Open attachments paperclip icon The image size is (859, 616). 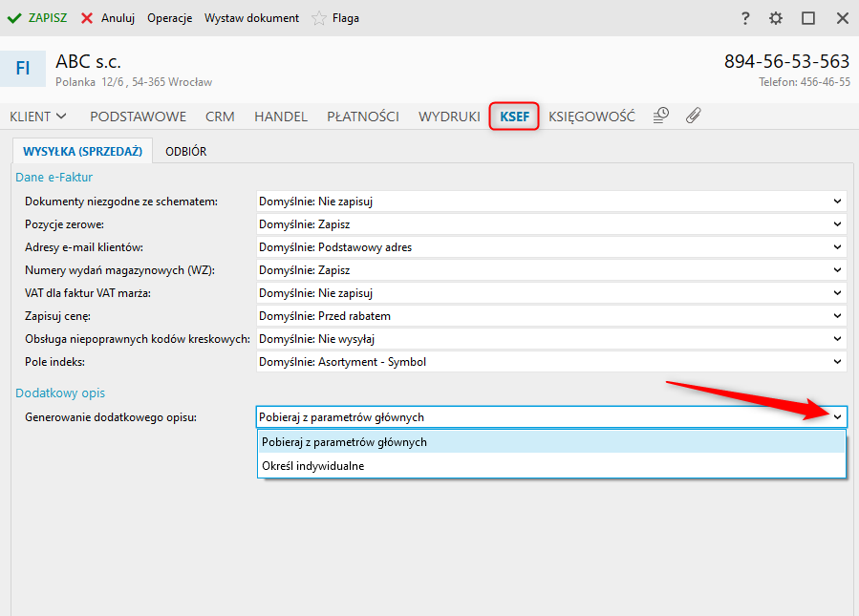tap(694, 116)
